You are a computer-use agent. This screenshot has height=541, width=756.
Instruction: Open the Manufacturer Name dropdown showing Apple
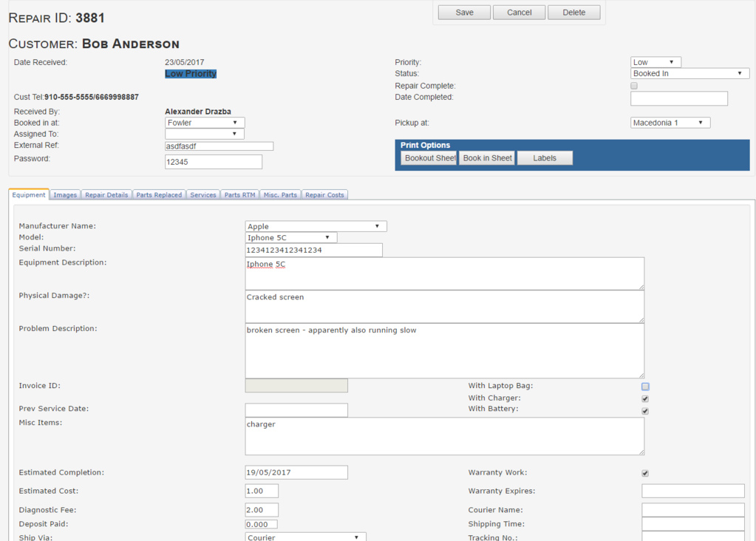click(x=316, y=226)
